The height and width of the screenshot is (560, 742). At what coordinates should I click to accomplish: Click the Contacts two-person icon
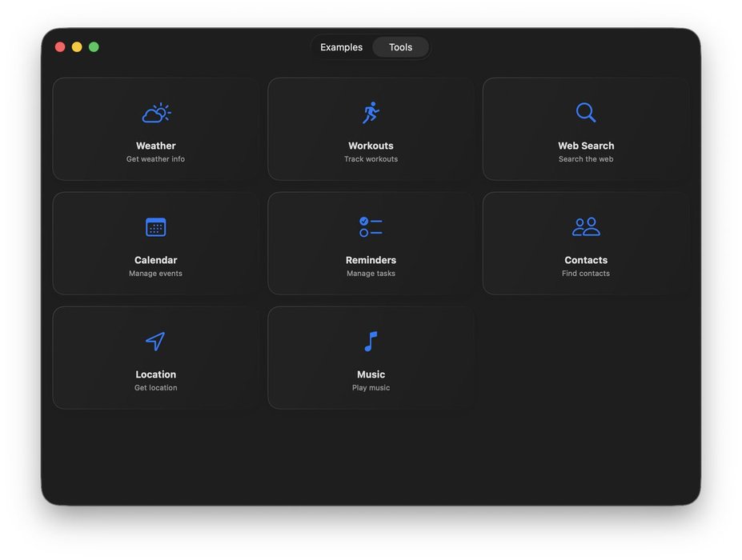click(586, 227)
